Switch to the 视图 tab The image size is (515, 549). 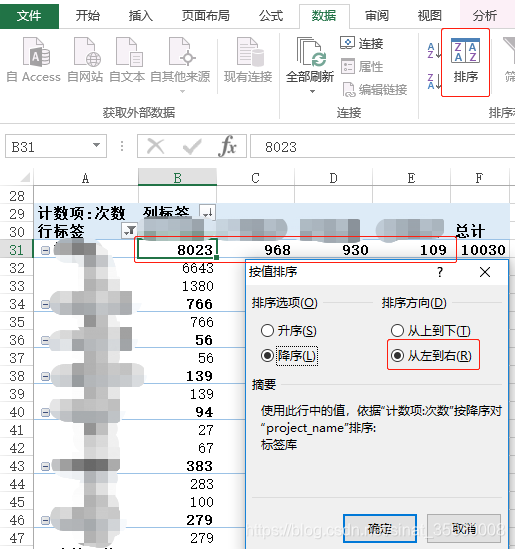[430, 16]
